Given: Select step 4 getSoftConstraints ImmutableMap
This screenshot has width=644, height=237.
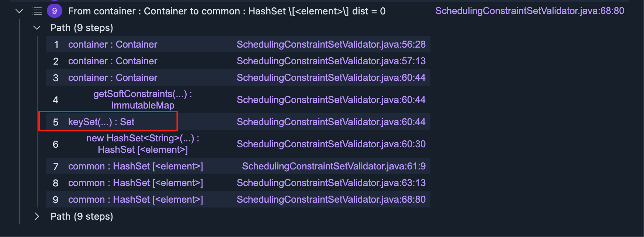Looking at the screenshot, I should 142,100.
